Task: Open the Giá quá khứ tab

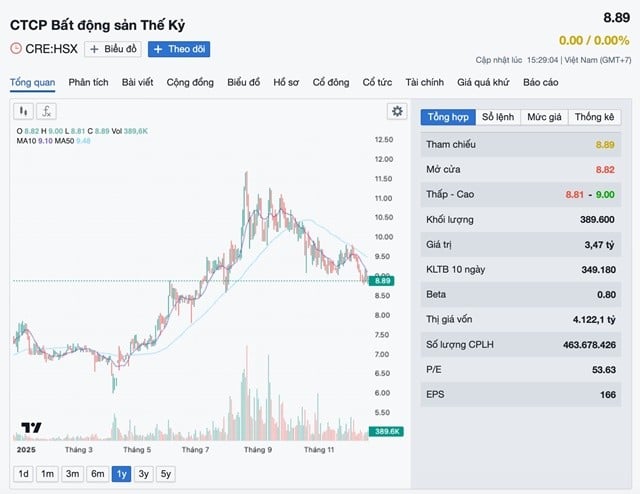Action: (x=484, y=81)
